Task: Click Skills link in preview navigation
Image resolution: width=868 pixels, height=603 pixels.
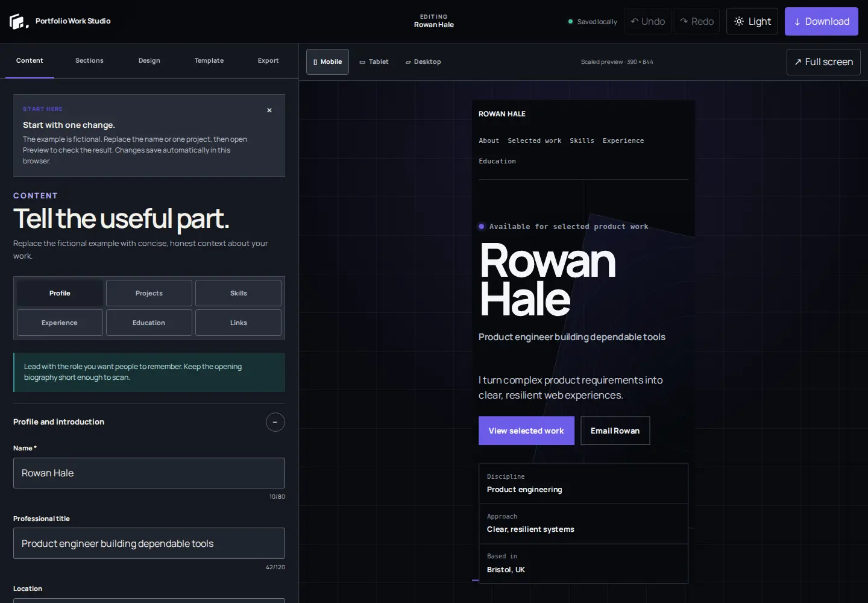Action: pos(582,140)
